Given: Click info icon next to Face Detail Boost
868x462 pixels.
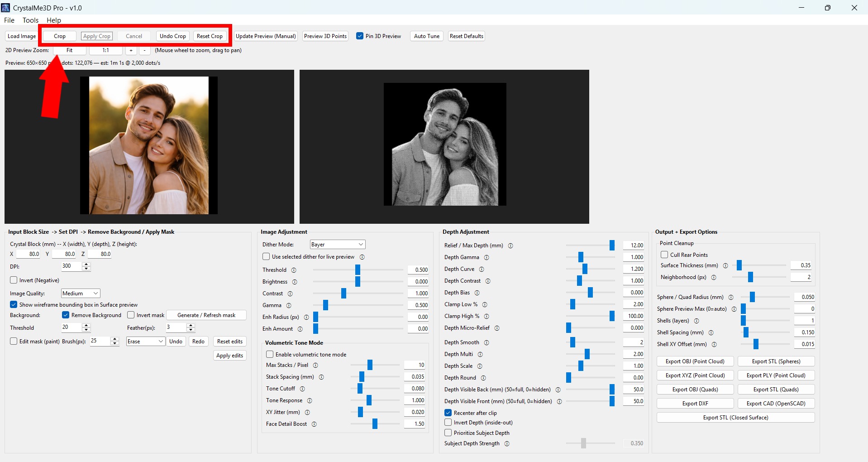Looking at the screenshot, I should [314, 424].
